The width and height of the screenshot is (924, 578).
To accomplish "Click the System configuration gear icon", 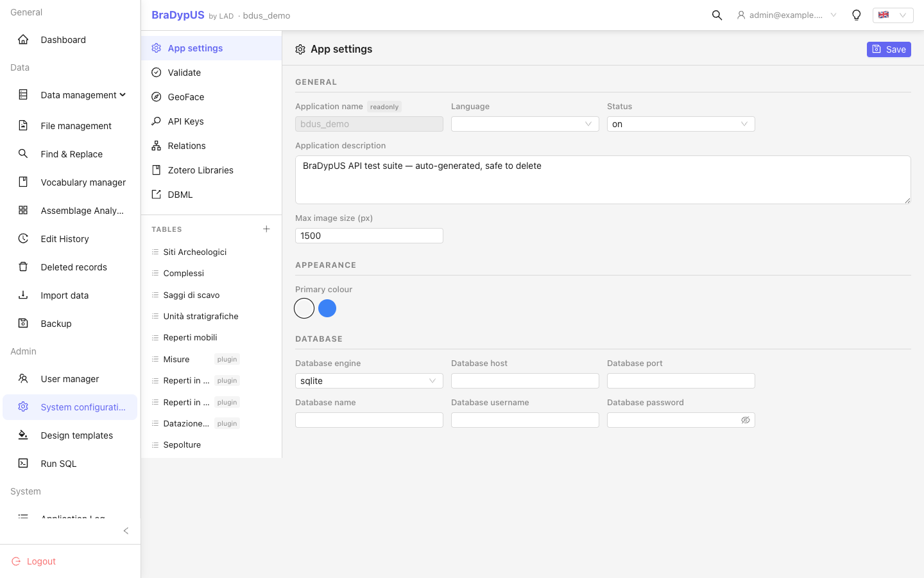I will 23,407.
